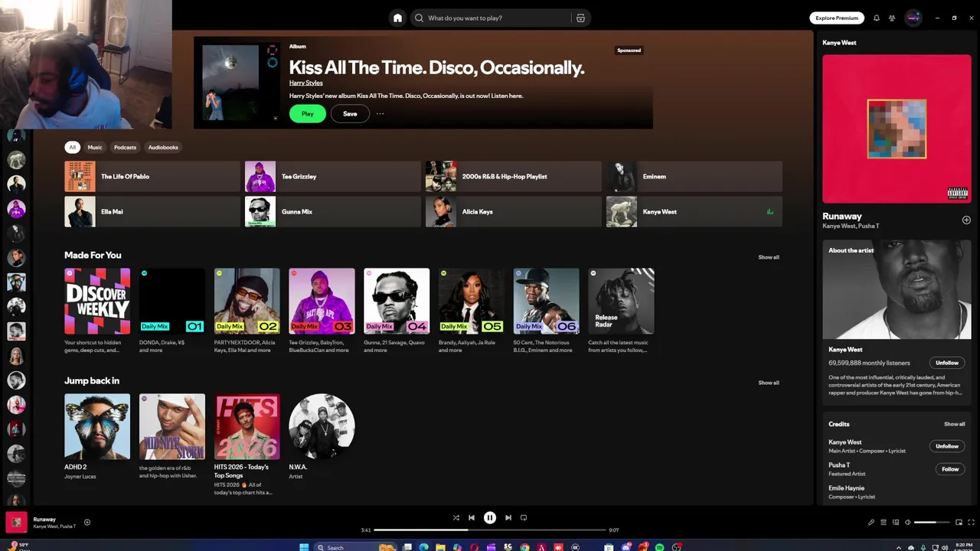Open the Harry Styles artist link

click(305, 83)
